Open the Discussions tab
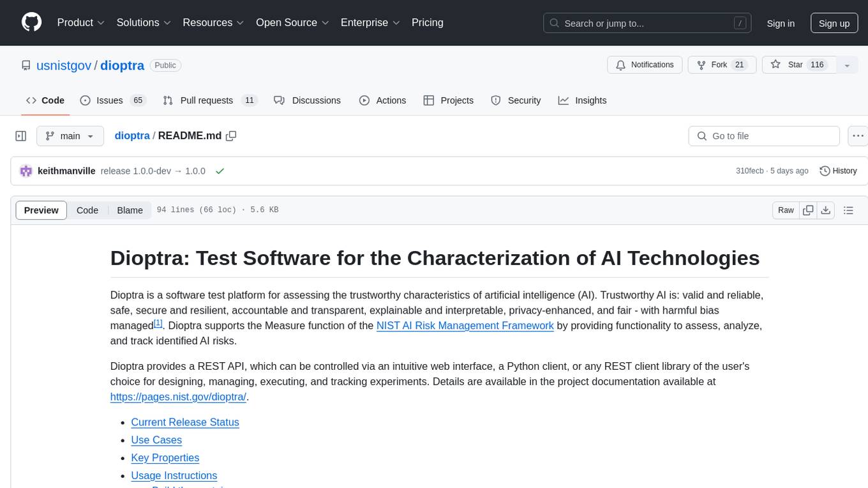 point(308,100)
